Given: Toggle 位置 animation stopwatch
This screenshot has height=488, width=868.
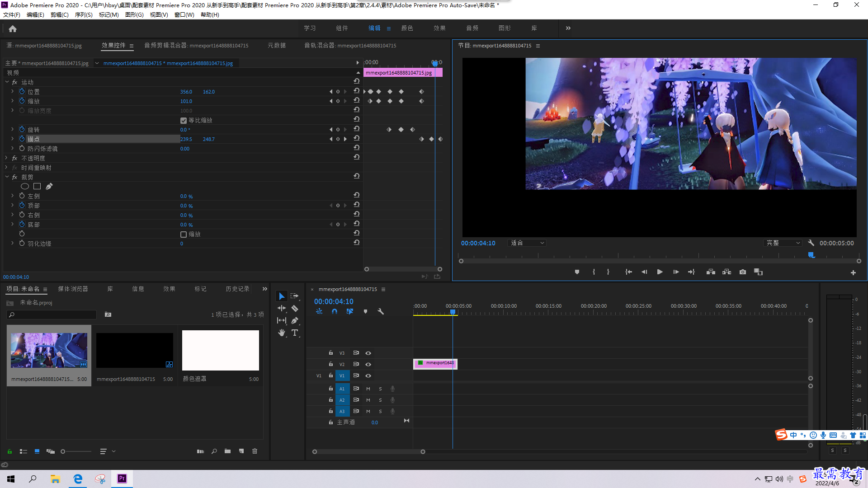Looking at the screenshot, I should 22,92.
